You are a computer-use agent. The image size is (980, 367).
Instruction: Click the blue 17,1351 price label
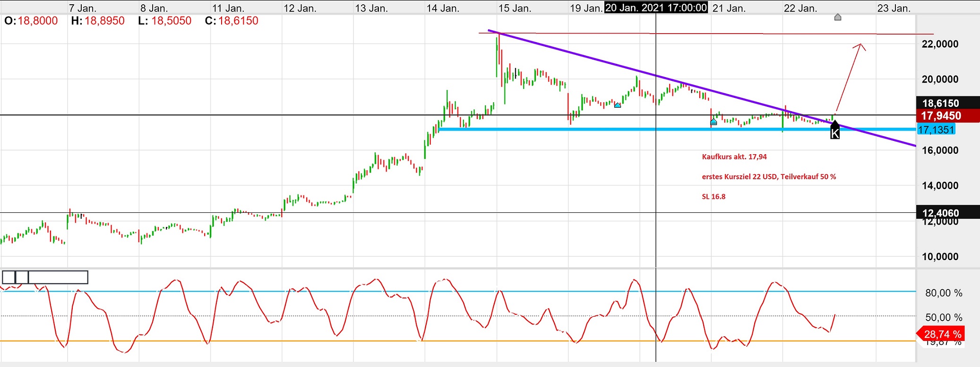click(x=936, y=130)
